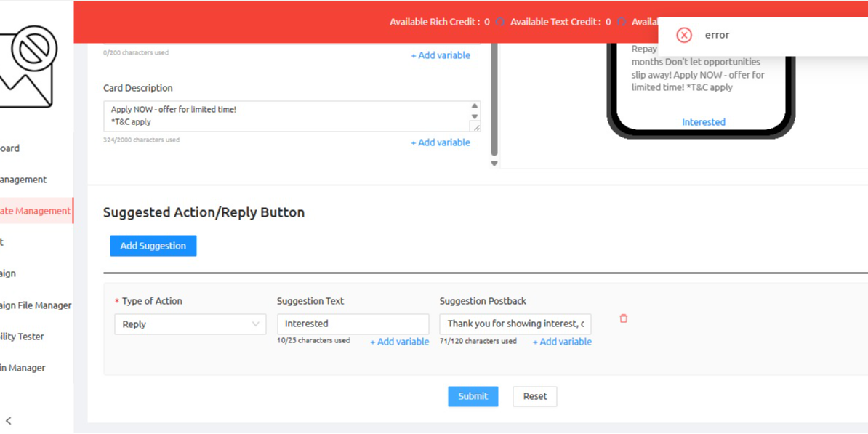Tap the Interested reply in phone preview

703,122
